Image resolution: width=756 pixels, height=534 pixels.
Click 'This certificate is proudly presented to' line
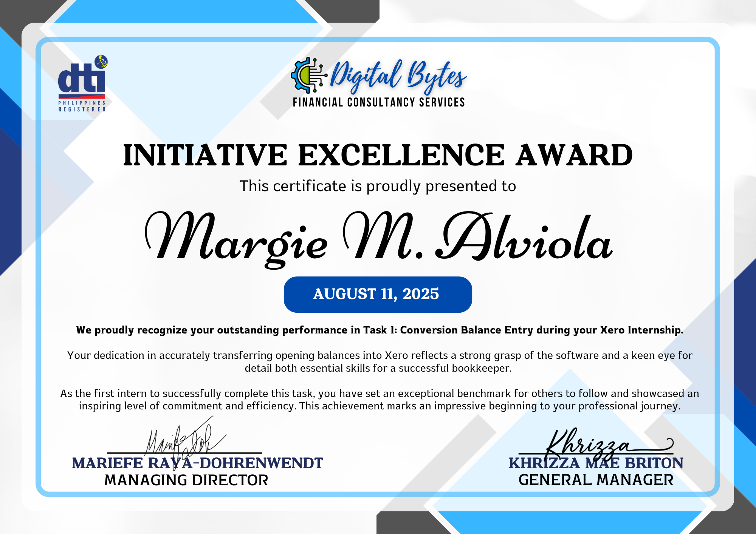click(378, 186)
